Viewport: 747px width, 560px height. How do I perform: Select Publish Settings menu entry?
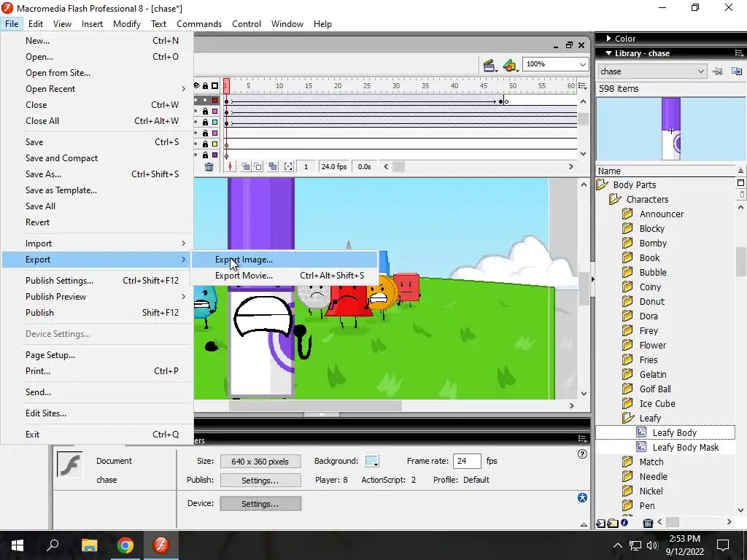(97, 281)
